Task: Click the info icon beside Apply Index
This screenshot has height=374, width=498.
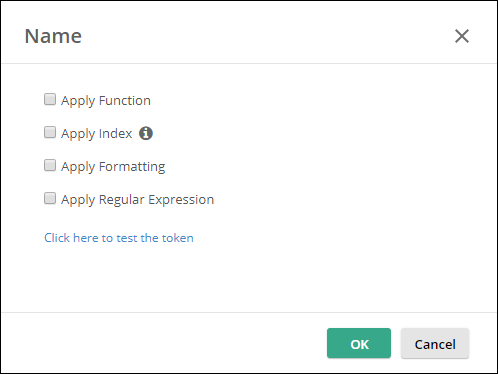Action: [146, 133]
